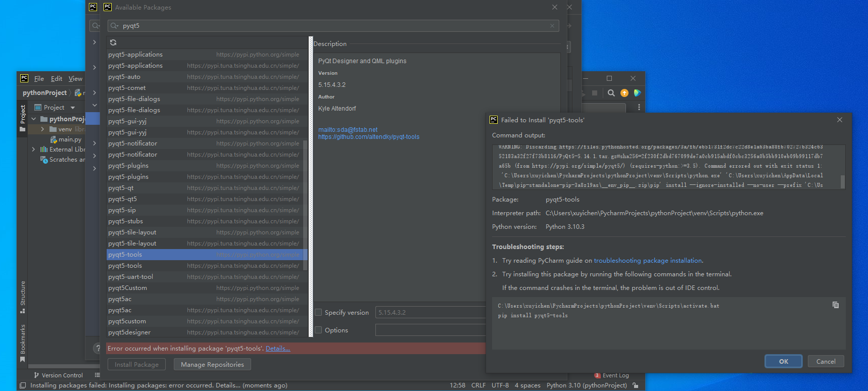This screenshot has height=391, width=868.
Task: Click the CRLF line separator entry
Action: pyautogui.click(x=478, y=385)
